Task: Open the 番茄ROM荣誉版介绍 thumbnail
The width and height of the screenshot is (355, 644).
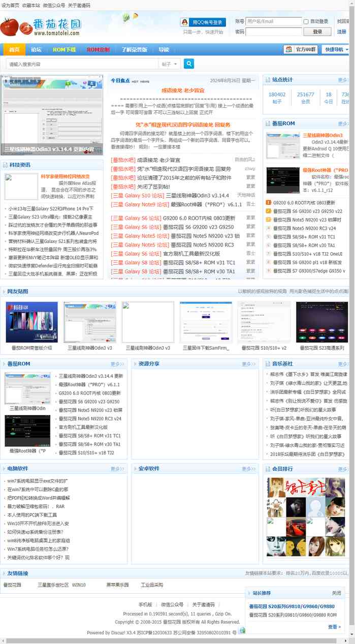Action: 31,322
